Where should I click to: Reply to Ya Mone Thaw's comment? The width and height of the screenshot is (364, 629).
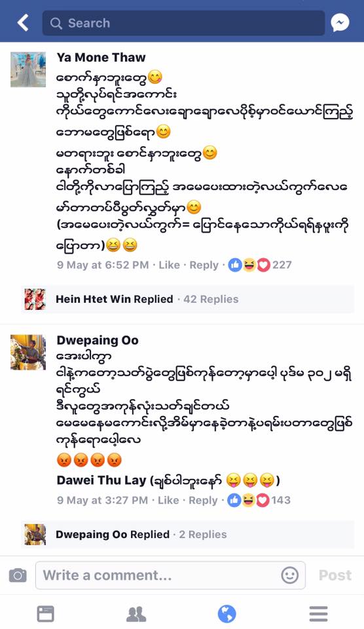coord(204,265)
